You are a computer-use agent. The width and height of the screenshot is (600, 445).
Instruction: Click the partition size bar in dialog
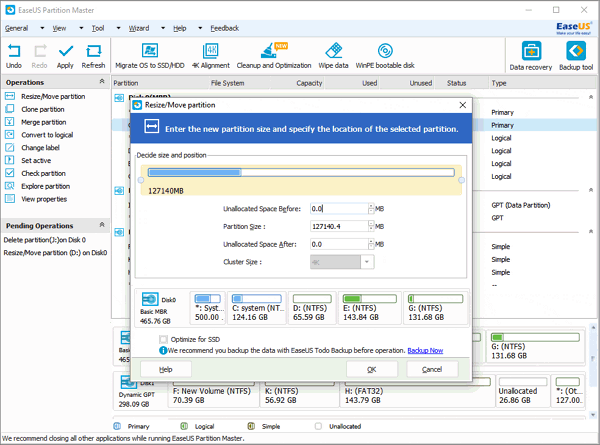[x=301, y=173]
